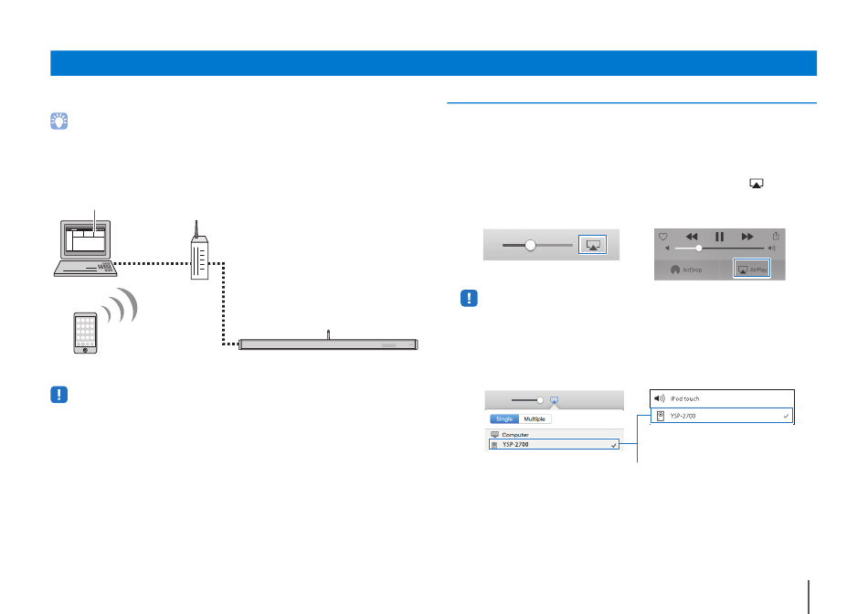Select YSP-2700 in iTunes AirPlay list

coord(554,445)
